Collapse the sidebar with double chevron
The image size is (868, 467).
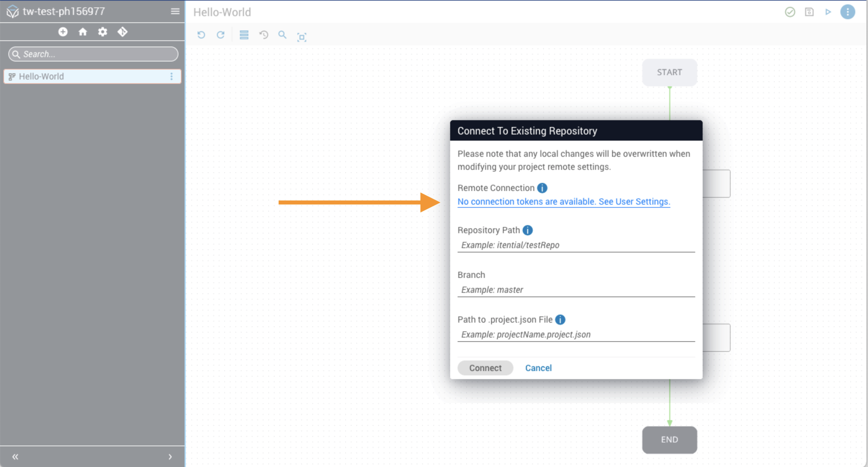15,456
